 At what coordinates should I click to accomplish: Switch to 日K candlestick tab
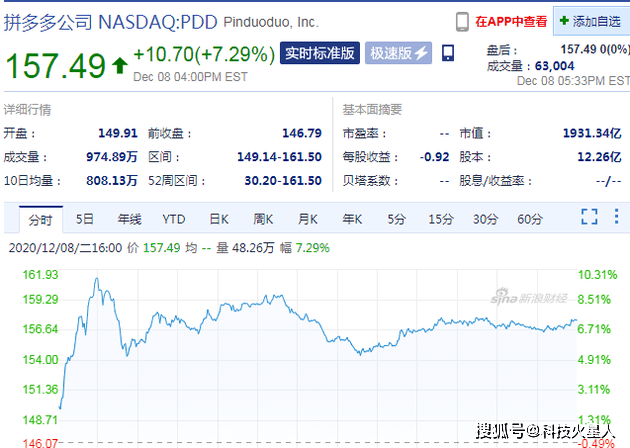click(219, 219)
